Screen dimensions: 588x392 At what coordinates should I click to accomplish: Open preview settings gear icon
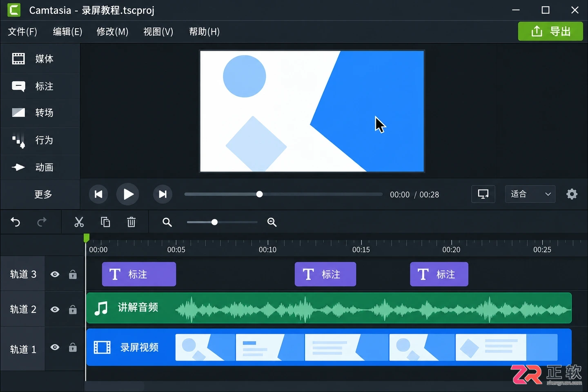572,194
